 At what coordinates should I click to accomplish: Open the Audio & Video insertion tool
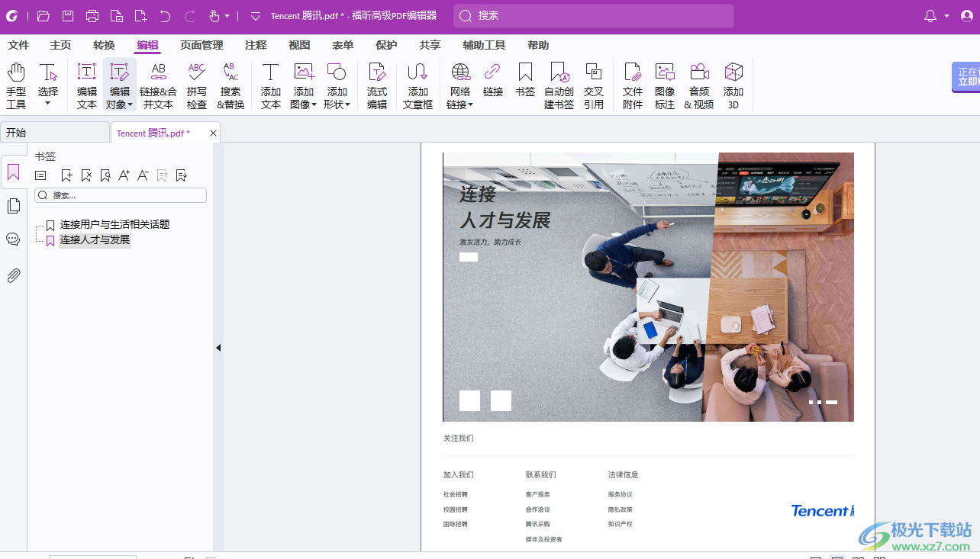pos(699,84)
